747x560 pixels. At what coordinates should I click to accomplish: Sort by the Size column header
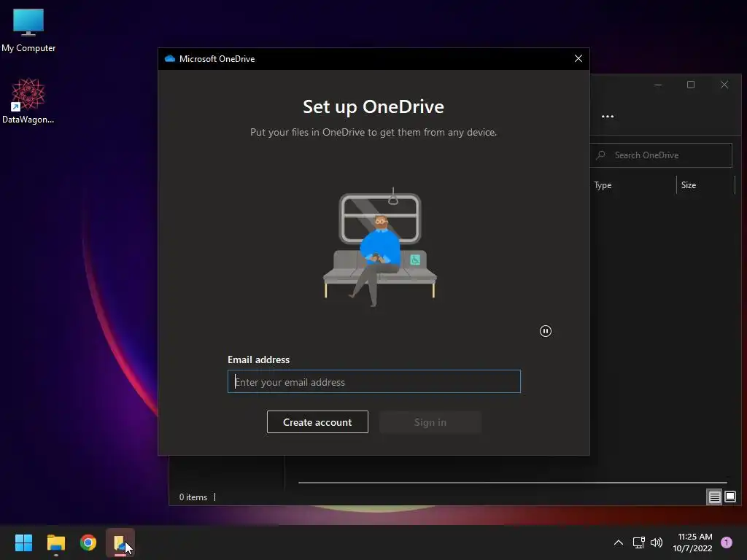(689, 185)
